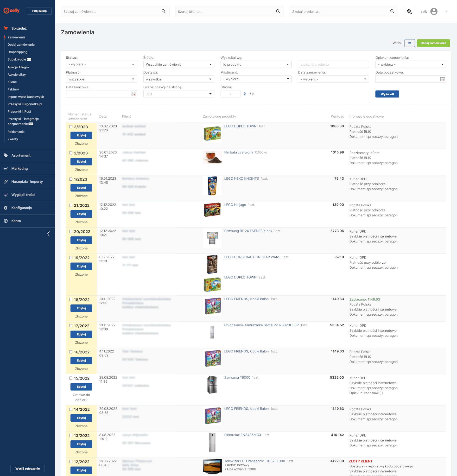Image resolution: width=457 pixels, height=476 pixels.
Task: Select order 3/2023 checkbox
Action: [71, 127]
